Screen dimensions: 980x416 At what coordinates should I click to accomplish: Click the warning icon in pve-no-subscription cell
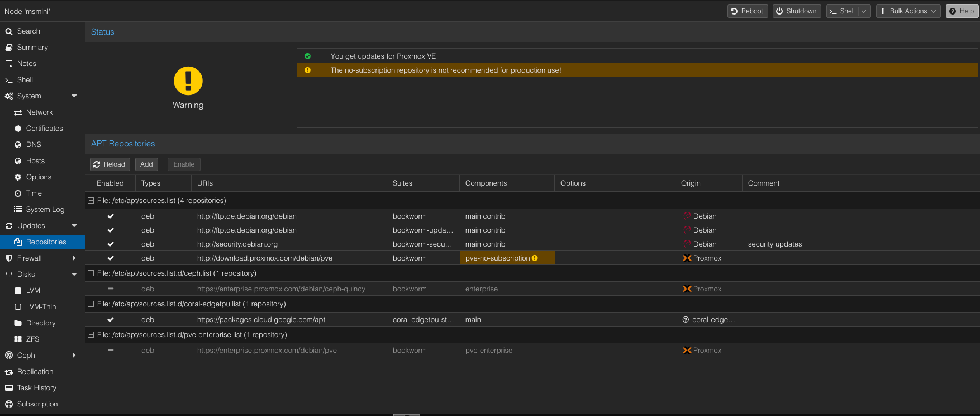[x=535, y=258]
